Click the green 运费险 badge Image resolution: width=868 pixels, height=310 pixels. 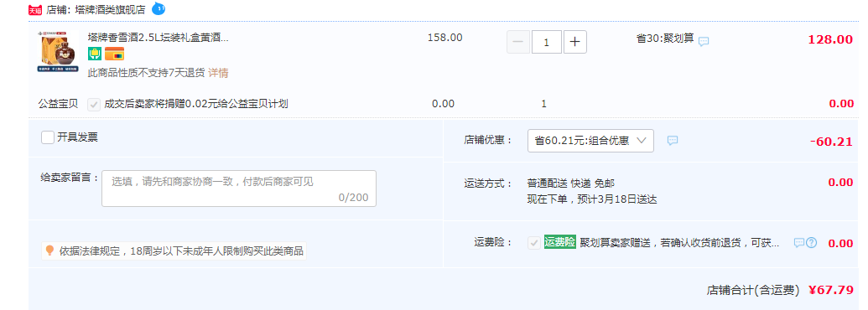559,242
